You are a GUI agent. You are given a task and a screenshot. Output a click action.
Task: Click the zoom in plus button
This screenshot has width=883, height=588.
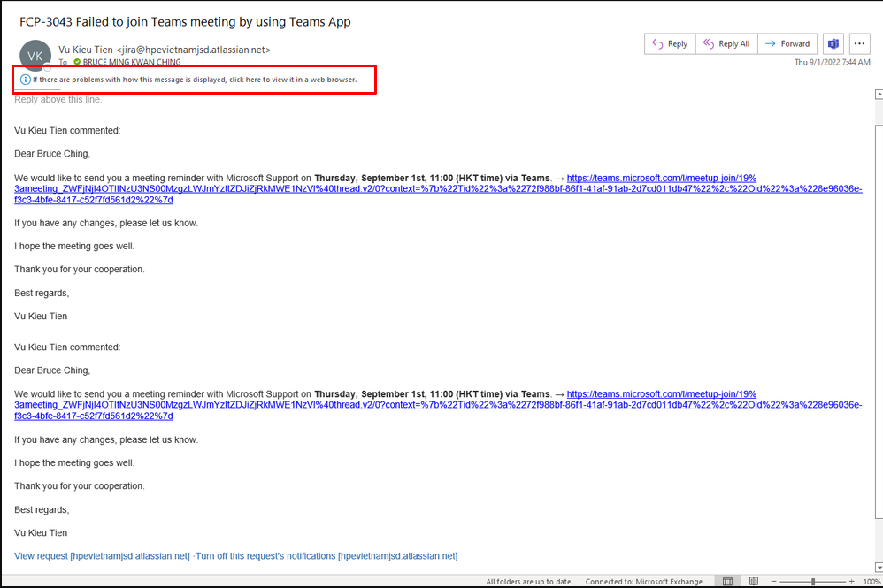pos(851,581)
